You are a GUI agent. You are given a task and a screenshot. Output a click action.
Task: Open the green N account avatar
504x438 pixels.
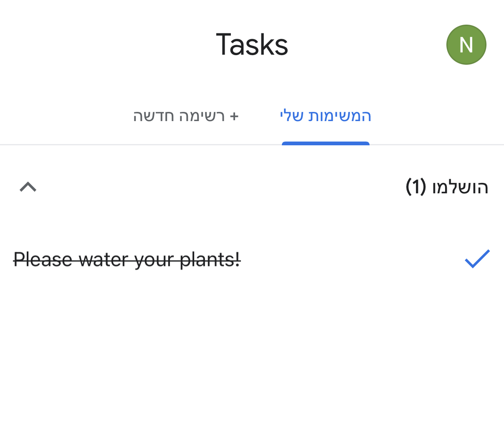(x=466, y=45)
